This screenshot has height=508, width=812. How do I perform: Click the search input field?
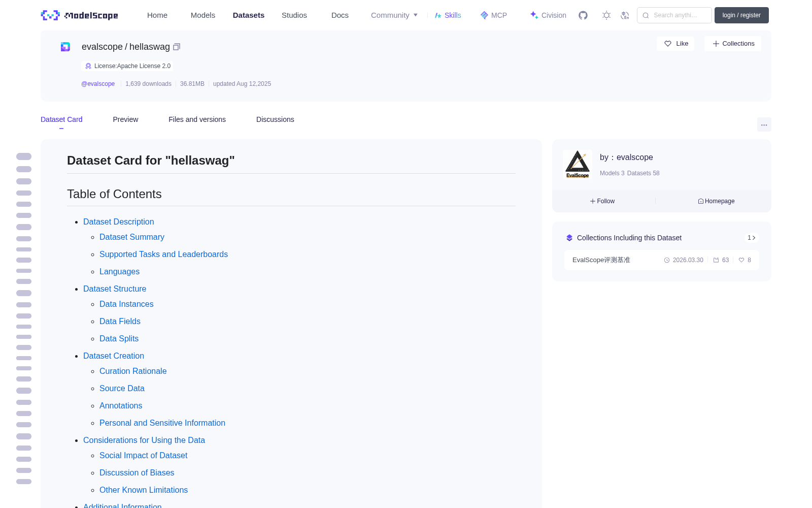tap(674, 15)
